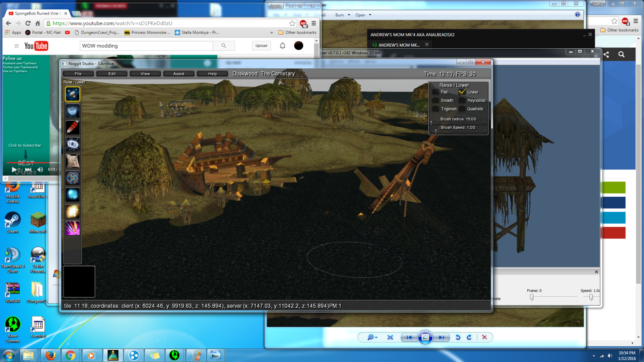The image size is (644, 362).
Task: Open Minecraft desktop shortcut
Action: (37, 223)
